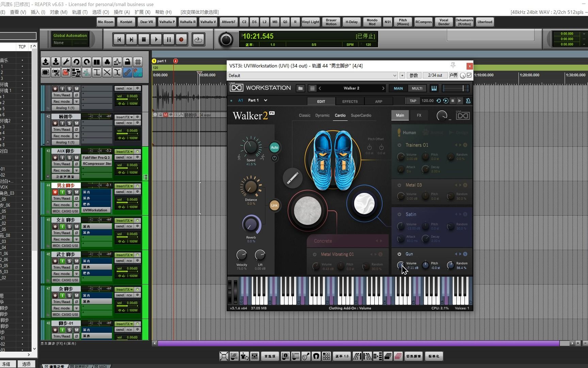The image size is (588, 368).
Task: Open MIDI: CASIO USB input selector on track 44
Action: point(65,211)
